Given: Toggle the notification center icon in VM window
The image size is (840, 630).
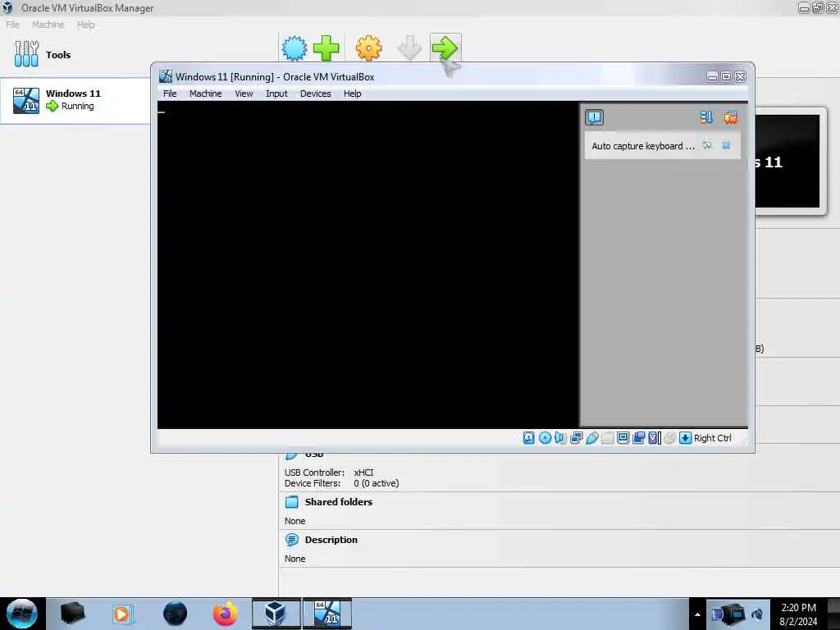Looking at the screenshot, I should pos(594,117).
